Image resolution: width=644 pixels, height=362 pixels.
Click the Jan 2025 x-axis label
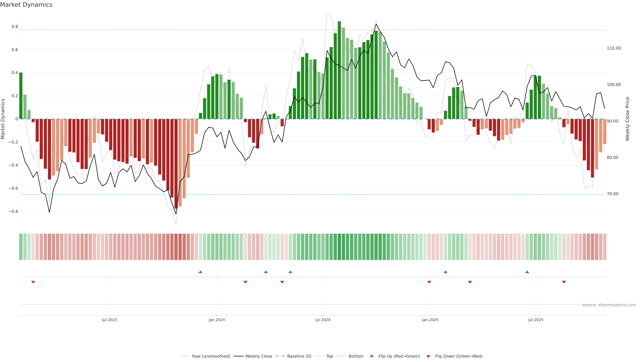[x=430, y=320]
